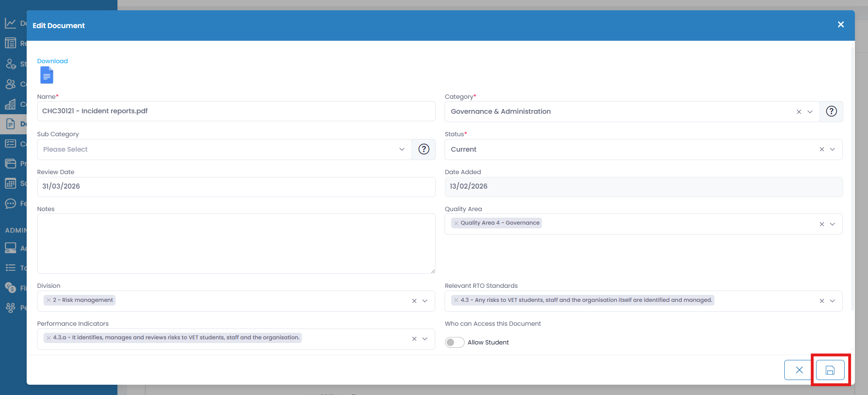868x395 pixels.
Task: Open the Category dropdown arrow
Action: click(x=810, y=112)
